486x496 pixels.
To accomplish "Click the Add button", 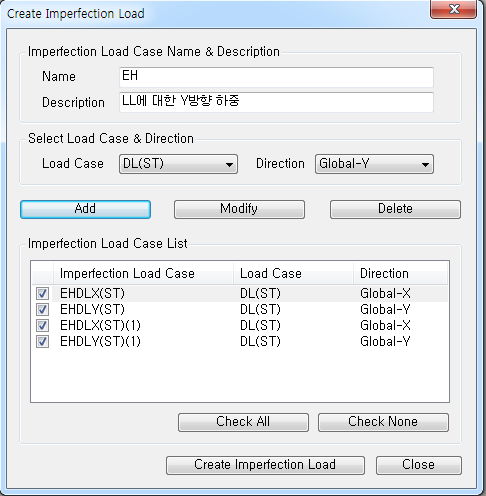I will pos(85,209).
